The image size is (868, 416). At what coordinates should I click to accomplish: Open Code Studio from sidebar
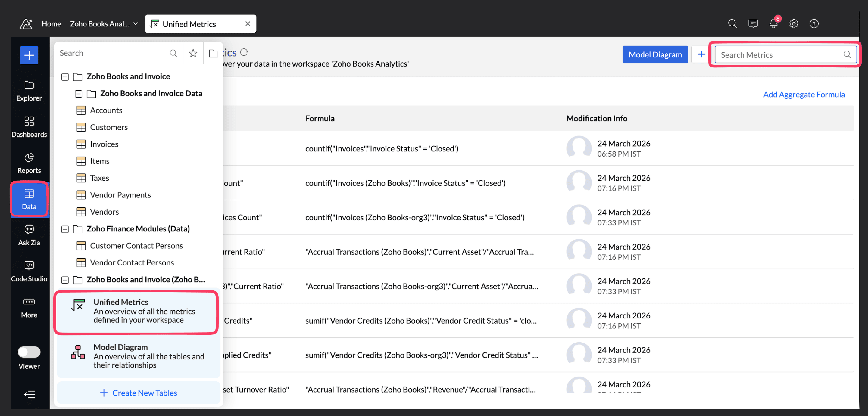coord(29,271)
